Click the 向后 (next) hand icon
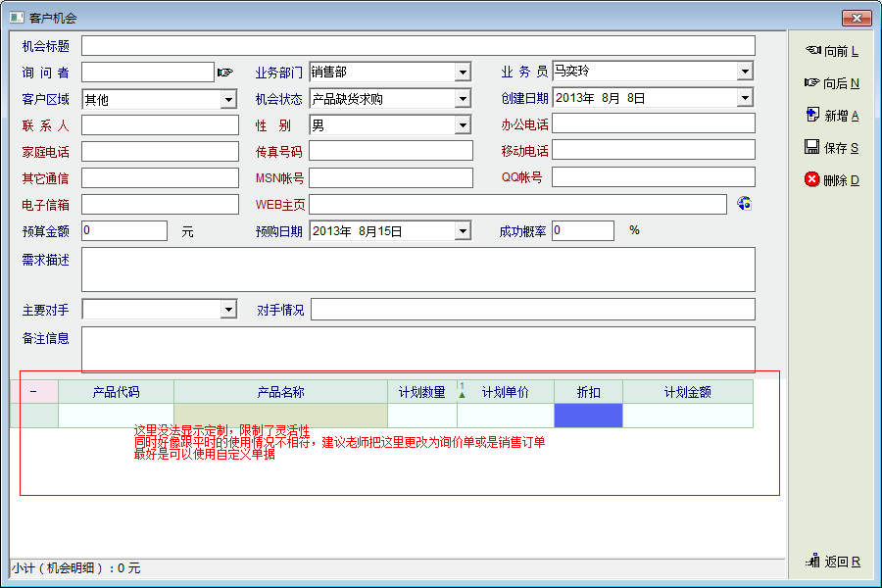 811,83
